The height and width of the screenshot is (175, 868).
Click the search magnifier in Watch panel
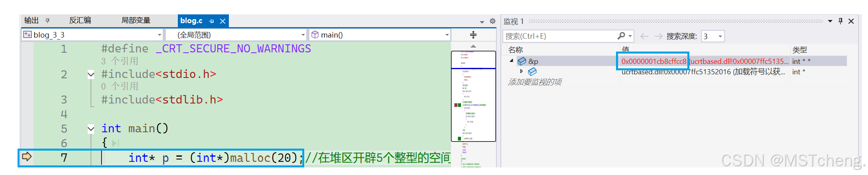point(621,36)
